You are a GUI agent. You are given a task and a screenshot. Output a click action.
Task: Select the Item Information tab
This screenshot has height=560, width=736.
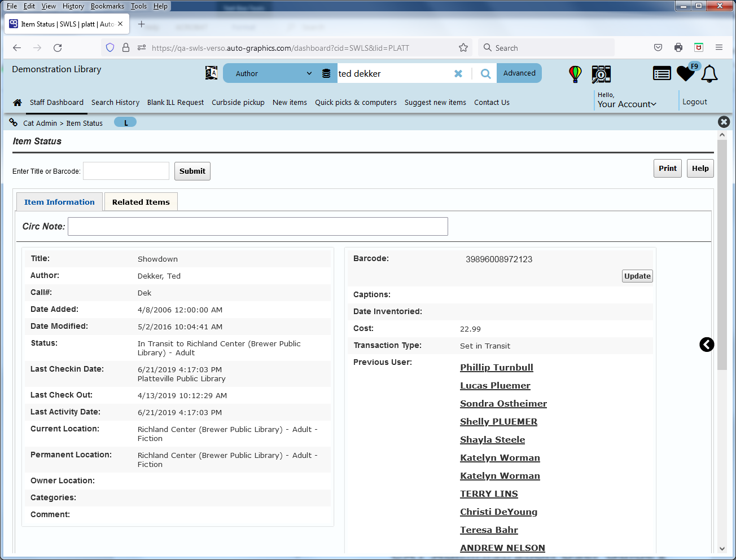tap(59, 202)
